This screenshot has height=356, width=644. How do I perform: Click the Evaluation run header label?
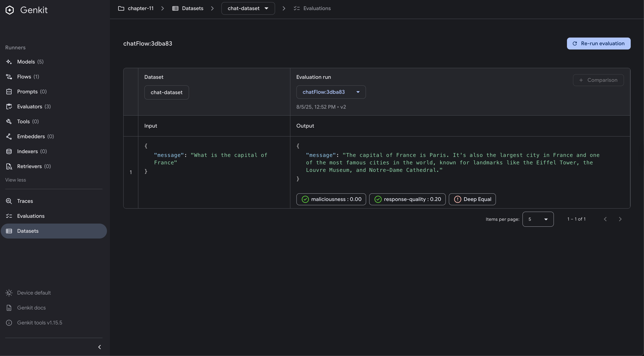coord(314,77)
